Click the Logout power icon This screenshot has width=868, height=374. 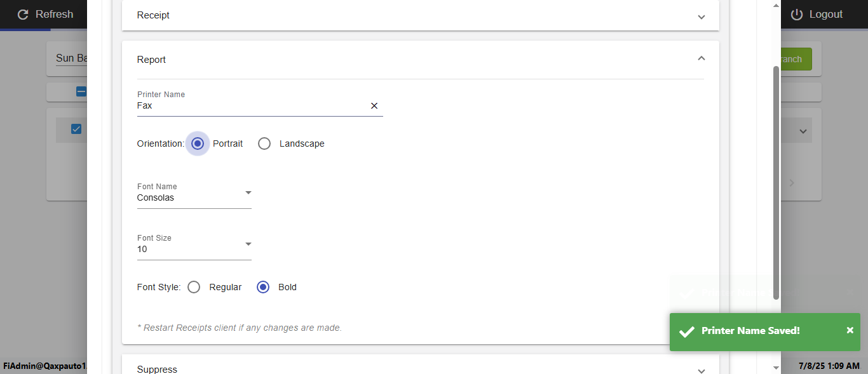click(797, 14)
